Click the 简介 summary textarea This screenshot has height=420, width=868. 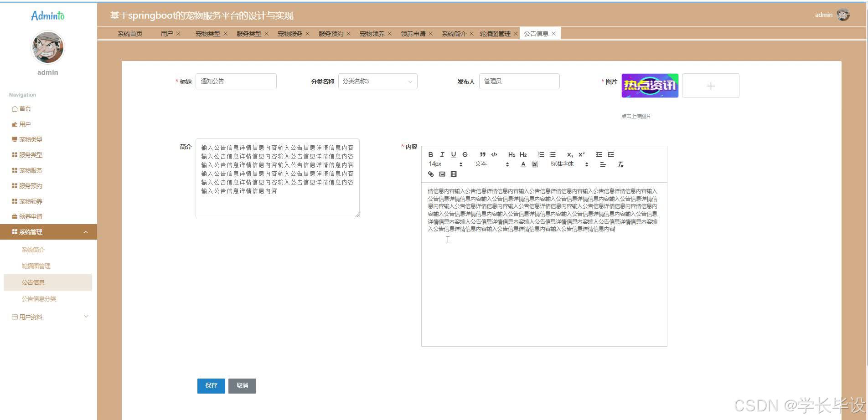[x=277, y=178]
